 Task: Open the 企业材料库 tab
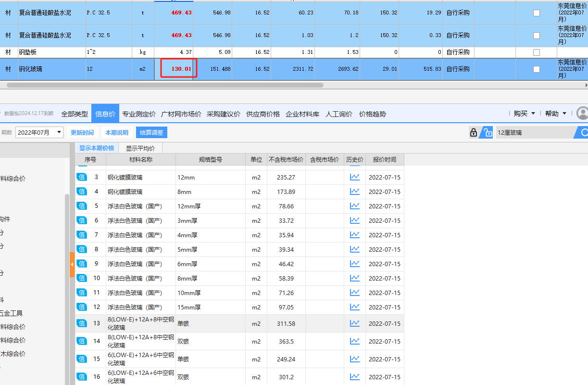302,114
